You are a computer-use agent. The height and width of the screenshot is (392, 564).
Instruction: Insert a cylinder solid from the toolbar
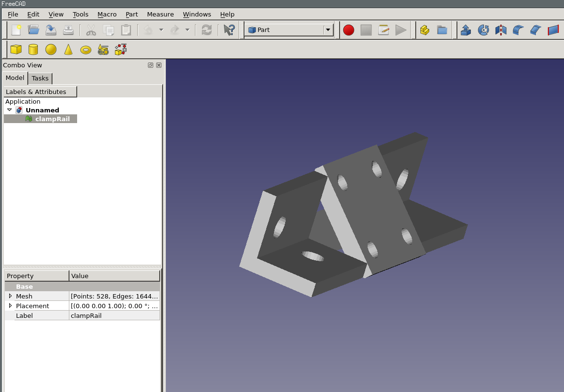tap(33, 49)
